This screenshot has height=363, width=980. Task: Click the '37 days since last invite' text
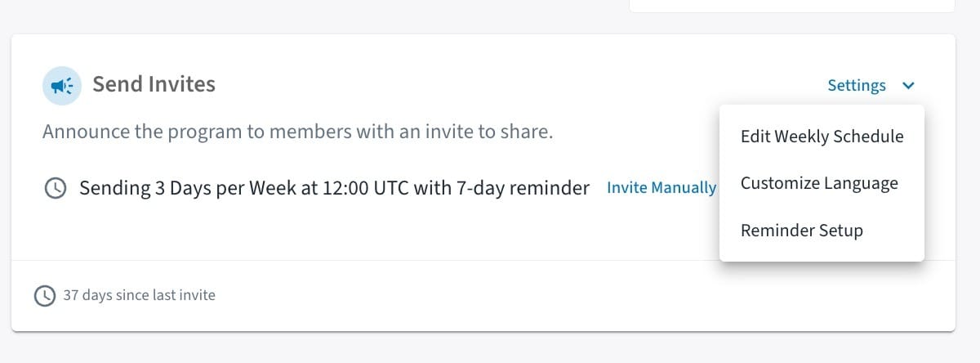(139, 295)
